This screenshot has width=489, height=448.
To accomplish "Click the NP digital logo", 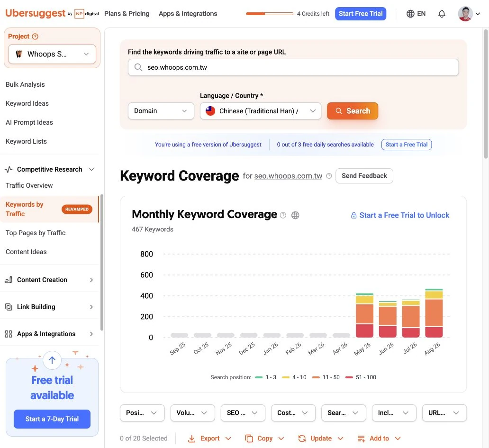I will [x=87, y=14].
